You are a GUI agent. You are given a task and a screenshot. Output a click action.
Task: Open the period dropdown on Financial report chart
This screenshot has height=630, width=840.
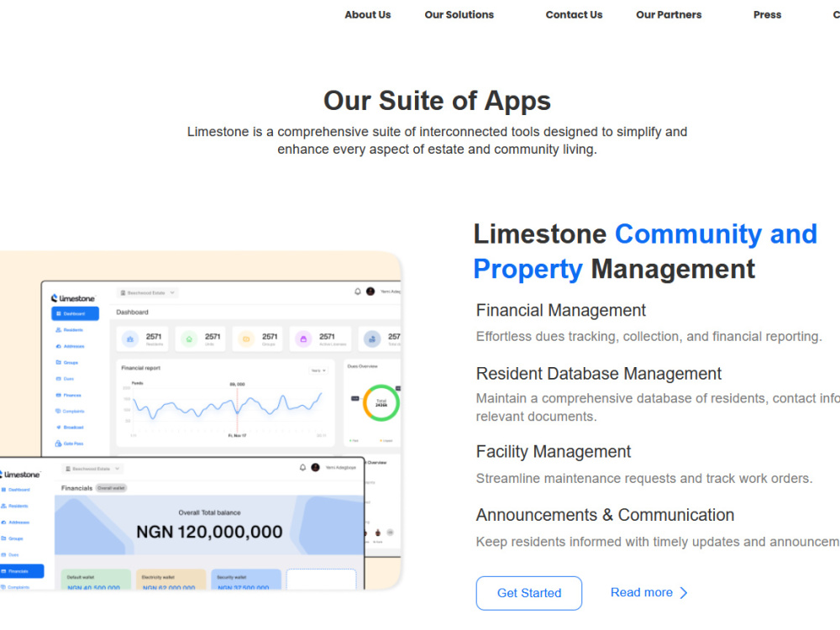click(x=318, y=370)
